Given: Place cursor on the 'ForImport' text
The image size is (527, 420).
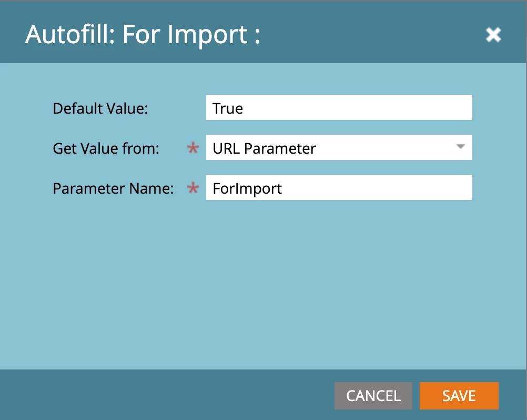Looking at the screenshot, I should [247, 188].
